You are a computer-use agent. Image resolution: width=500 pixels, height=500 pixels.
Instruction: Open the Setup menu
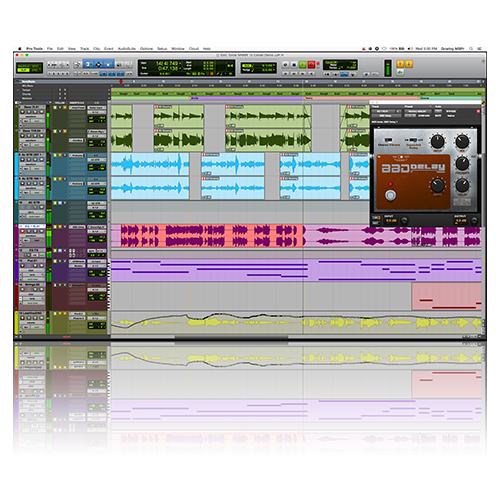click(x=162, y=49)
